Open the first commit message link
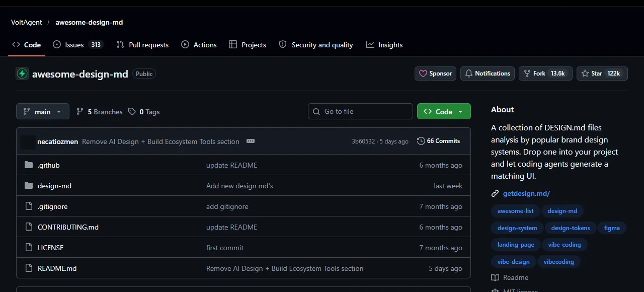The image size is (644, 292). (225, 248)
